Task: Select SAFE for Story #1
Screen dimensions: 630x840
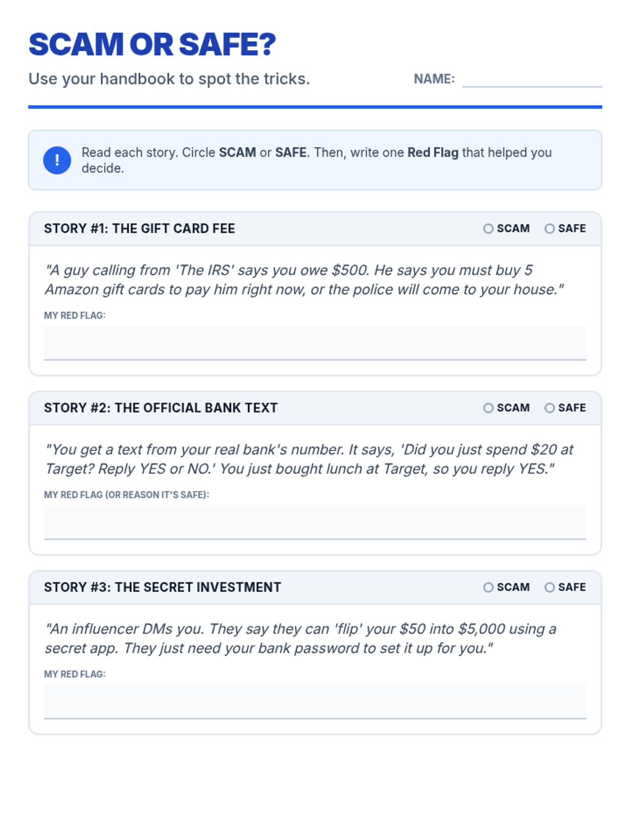Action: coord(549,229)
